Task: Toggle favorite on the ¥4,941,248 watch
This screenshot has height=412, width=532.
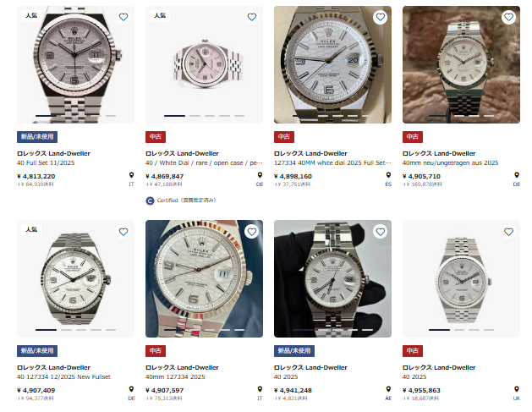Action: tap(380, 231)
